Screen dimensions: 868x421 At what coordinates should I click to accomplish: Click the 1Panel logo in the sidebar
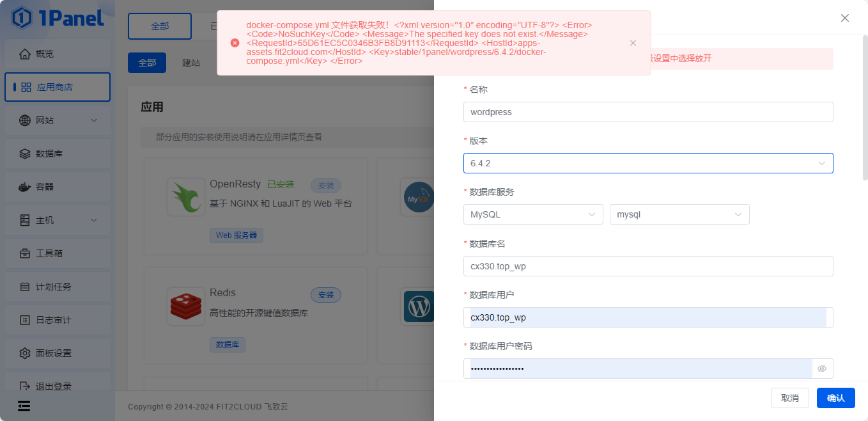click(58, 18)
